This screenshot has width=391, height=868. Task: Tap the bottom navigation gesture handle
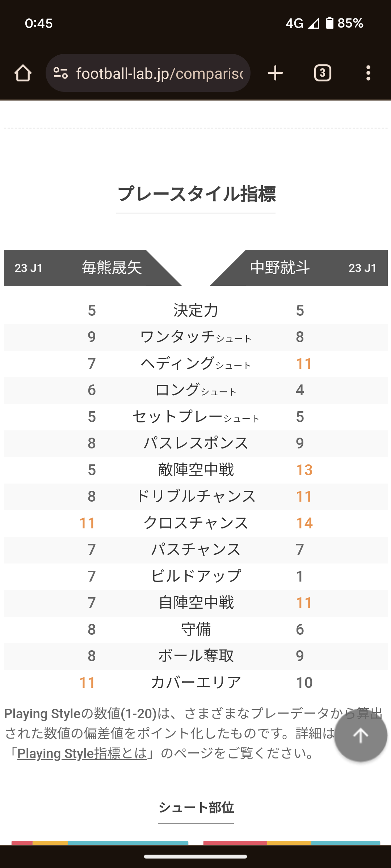pos(195,856)
